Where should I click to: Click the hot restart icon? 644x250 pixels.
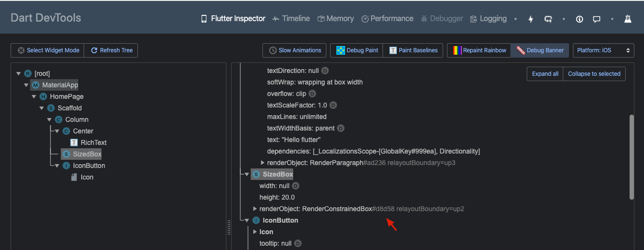pos(548,19)
